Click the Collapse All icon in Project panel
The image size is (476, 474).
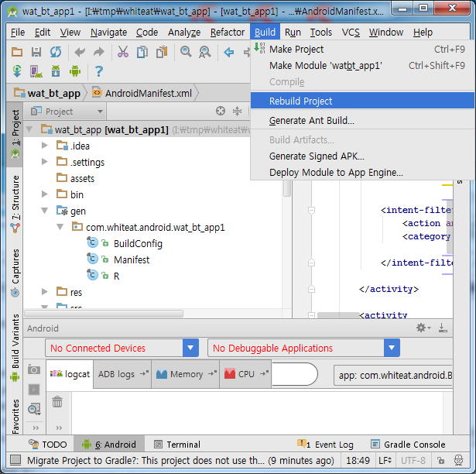click(x=237, y=111)
